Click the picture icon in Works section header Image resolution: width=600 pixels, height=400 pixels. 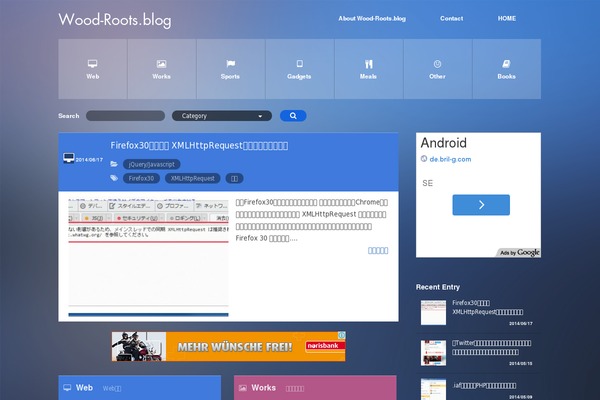(243, 388)
